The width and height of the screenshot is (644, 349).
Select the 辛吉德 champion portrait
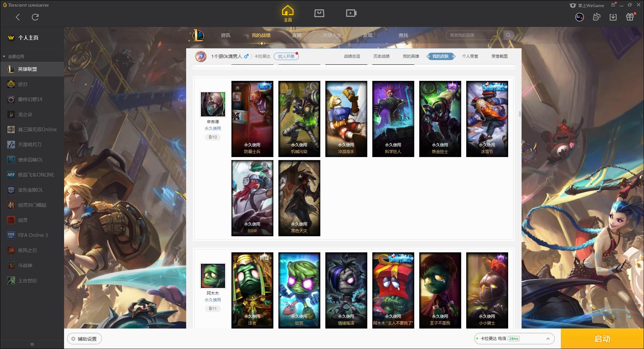213,104
